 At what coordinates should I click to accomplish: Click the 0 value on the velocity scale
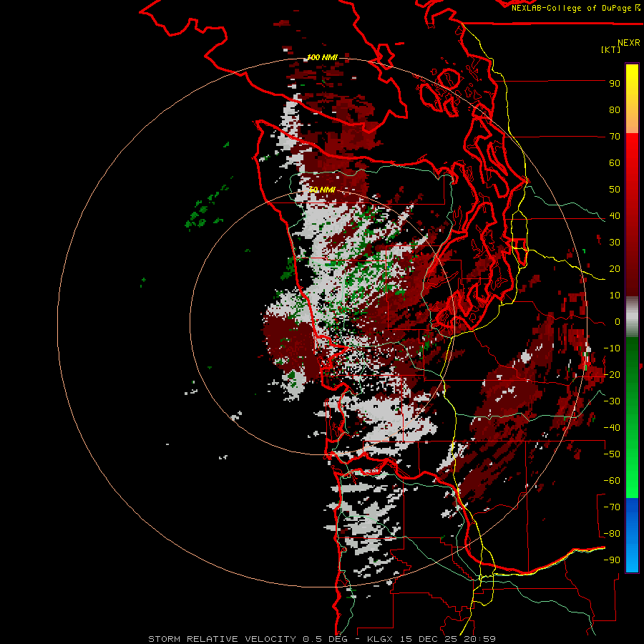[x=617, y=321]
